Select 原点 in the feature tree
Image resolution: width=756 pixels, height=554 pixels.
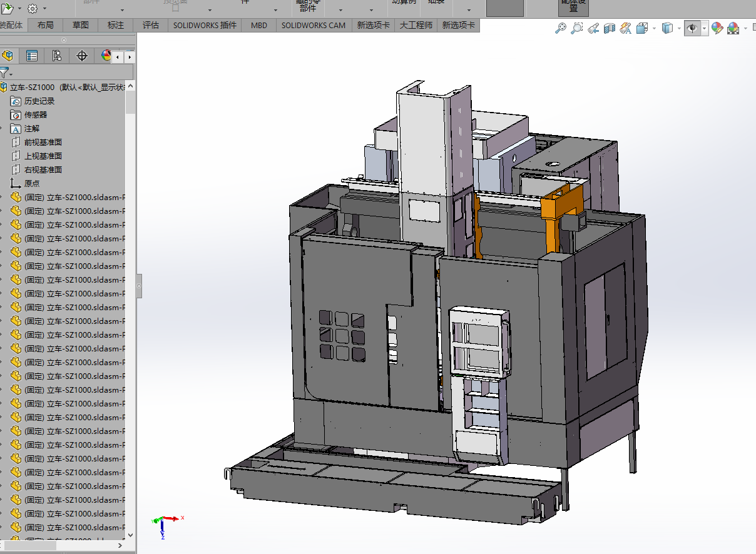click(32, 183)
